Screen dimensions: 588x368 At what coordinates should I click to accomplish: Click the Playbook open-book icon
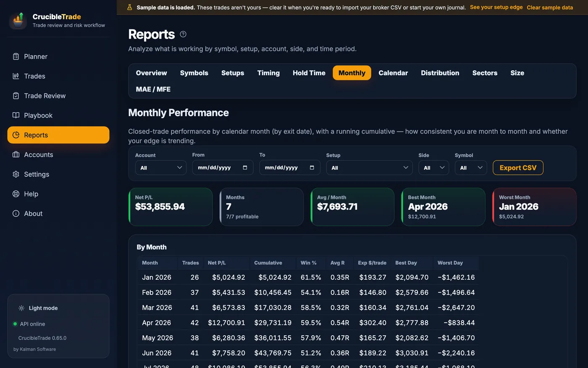[x=16, y=115]
